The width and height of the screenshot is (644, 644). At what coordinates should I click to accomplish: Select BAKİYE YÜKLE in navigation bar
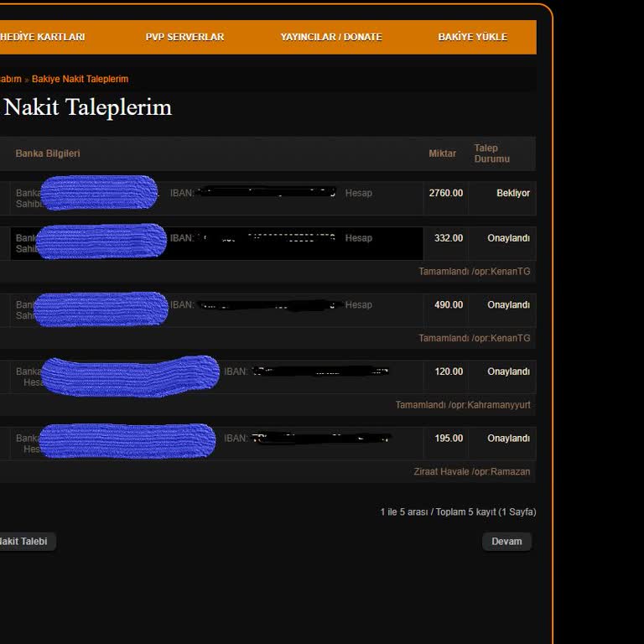tap(472, 37)
